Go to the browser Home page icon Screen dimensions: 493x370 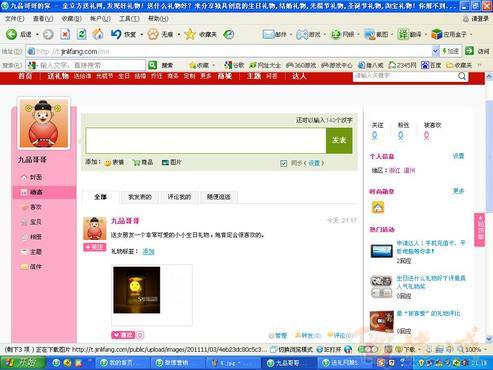coord(98,34)
